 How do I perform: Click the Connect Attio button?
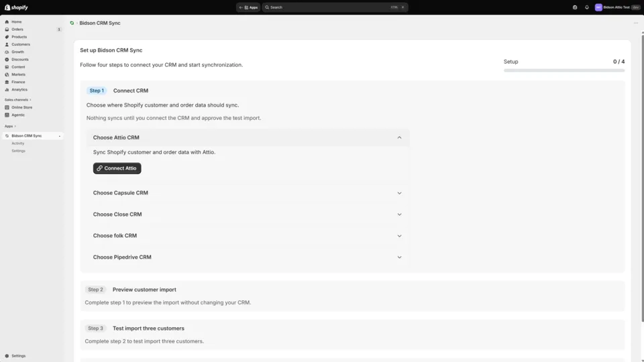coord(117,168)
